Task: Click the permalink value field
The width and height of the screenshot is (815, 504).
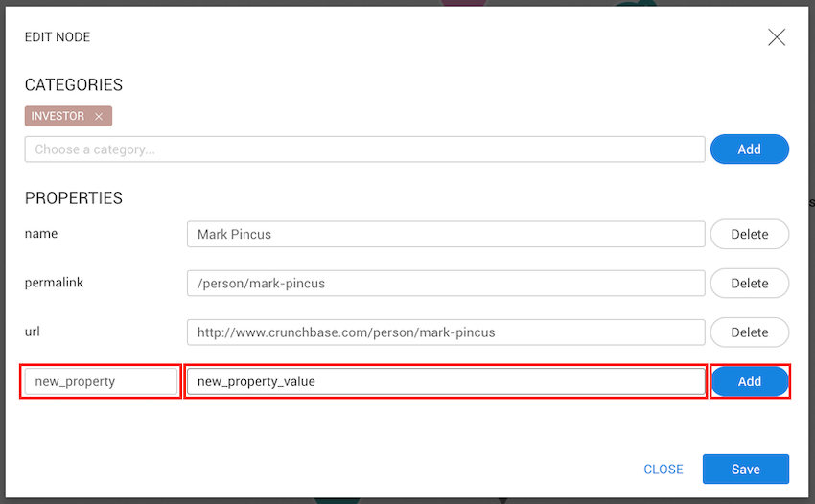Action: [446, 284]
